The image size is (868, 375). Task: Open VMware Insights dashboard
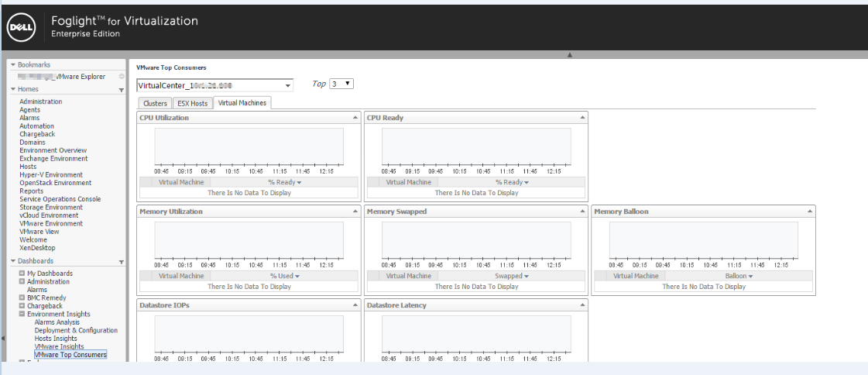tap(59, 347)
